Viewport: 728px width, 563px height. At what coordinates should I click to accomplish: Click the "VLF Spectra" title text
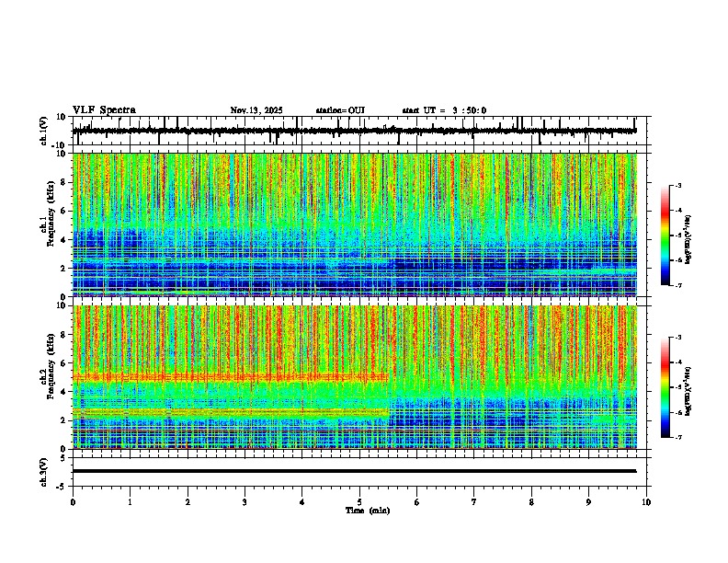[104, 110]
